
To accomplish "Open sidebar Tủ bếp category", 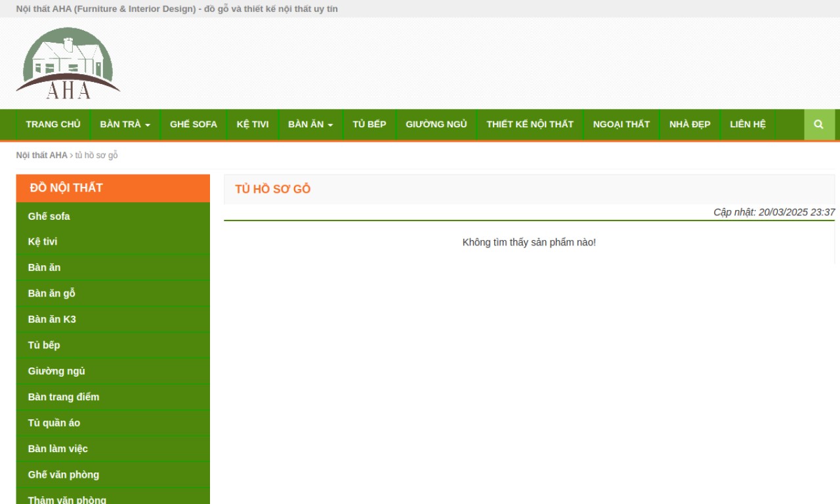I will click(113, 345).
